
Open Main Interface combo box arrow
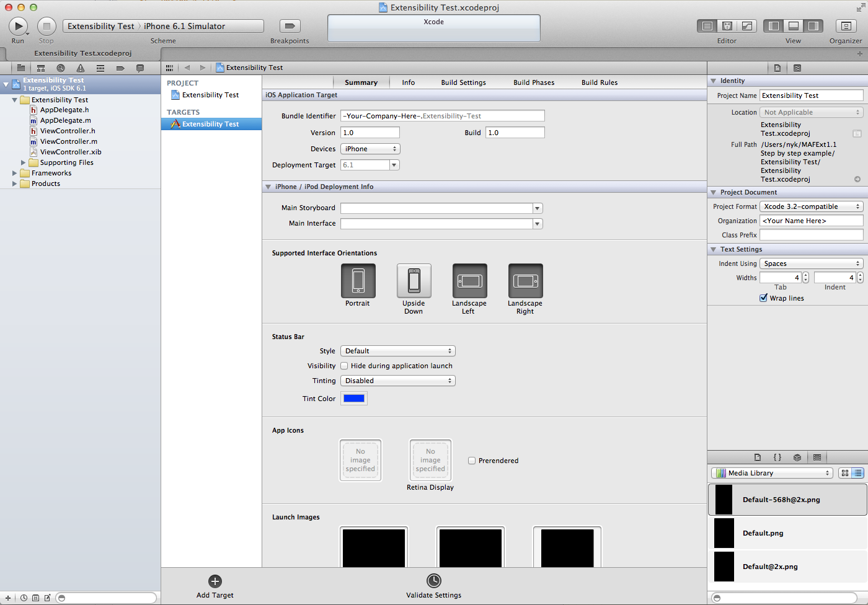coord(538,224)
